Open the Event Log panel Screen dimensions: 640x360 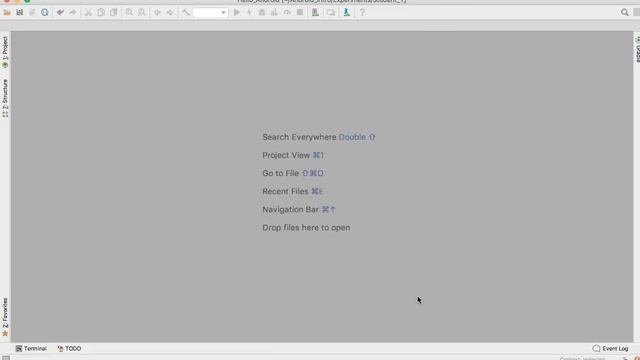pos(610,349)
